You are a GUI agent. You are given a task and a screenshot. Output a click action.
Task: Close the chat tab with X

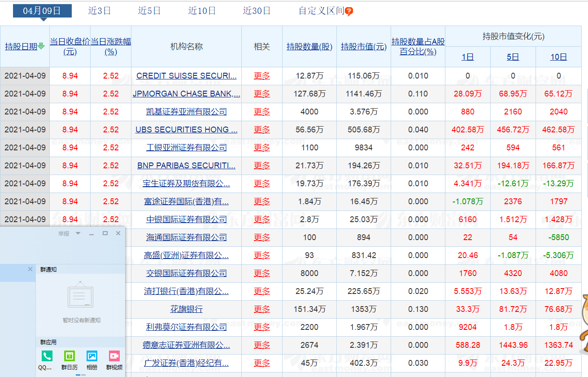point(30,269)
